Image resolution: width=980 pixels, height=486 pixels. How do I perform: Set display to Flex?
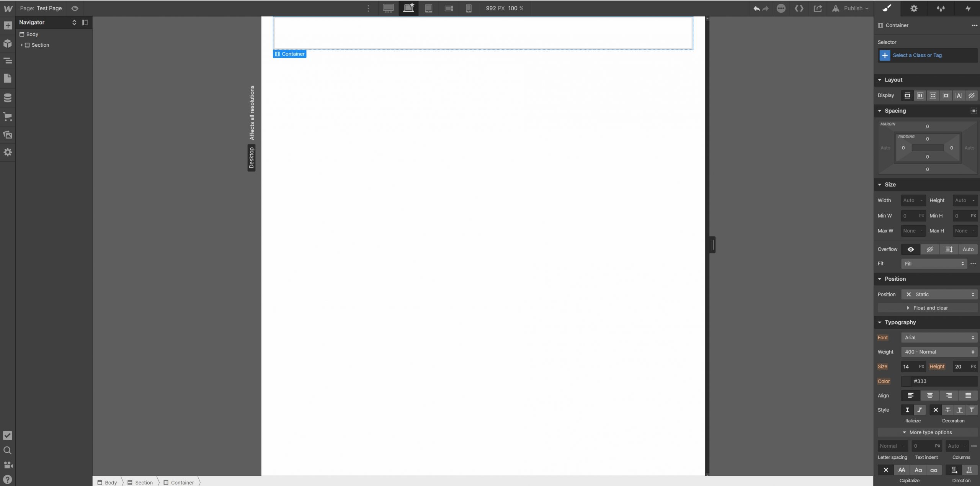(920, 96)
